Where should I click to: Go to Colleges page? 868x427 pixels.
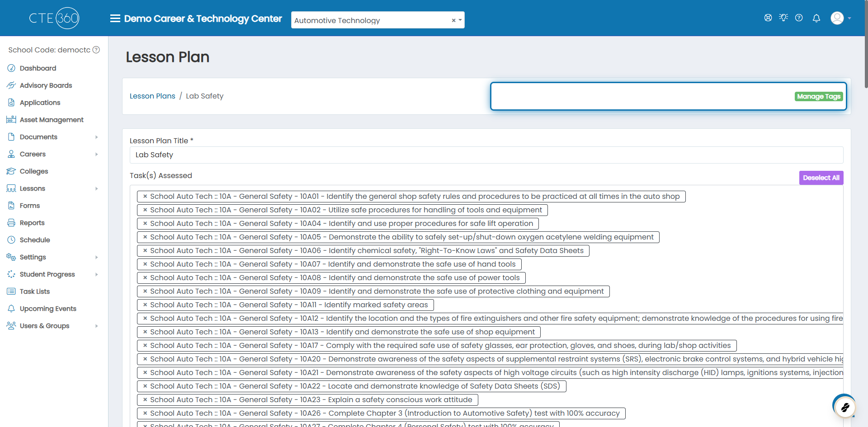point(34,171)
